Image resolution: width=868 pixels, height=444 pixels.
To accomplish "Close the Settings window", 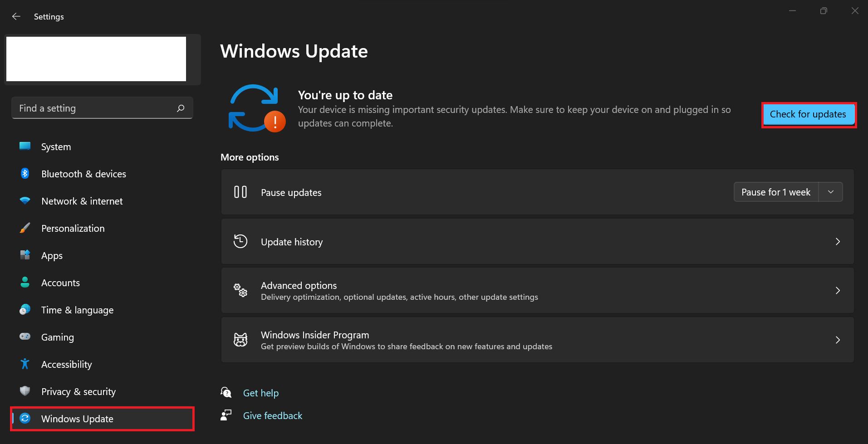I will 855,10.
